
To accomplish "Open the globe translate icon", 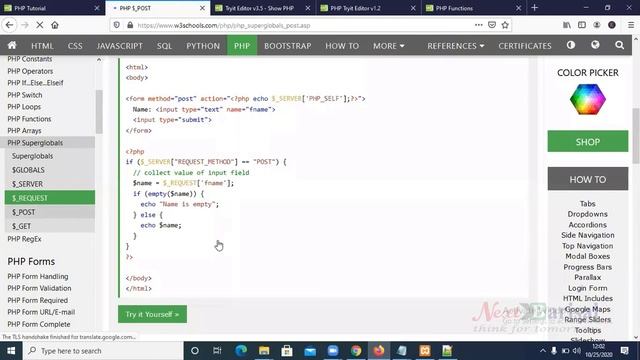I will (x=595, y=45).
